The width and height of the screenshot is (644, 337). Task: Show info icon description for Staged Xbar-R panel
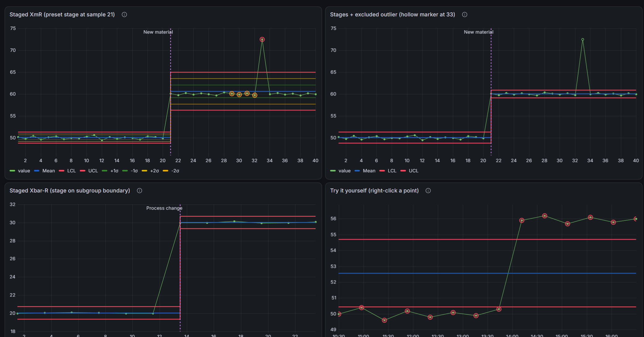140,191
